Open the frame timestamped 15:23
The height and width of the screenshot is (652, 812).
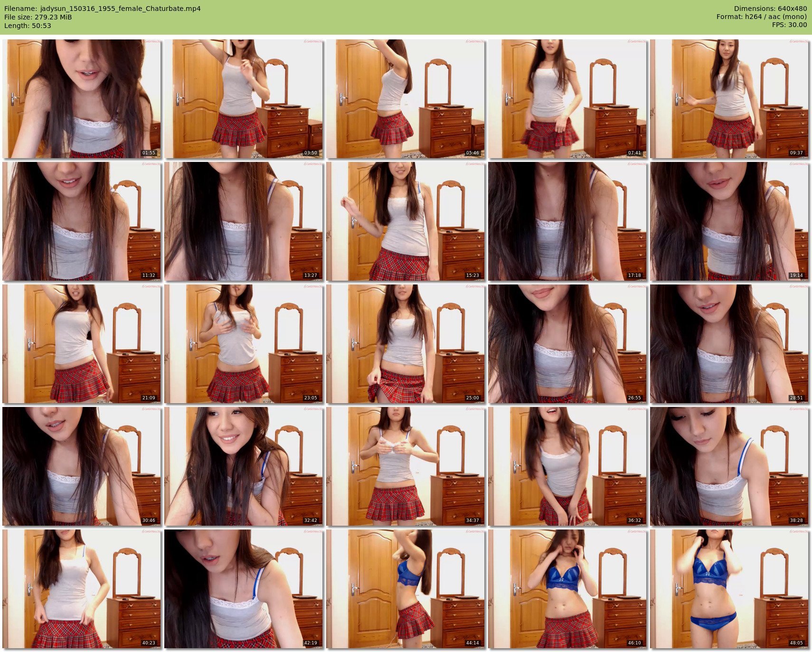pyautogui.click(x=406, y=221)
